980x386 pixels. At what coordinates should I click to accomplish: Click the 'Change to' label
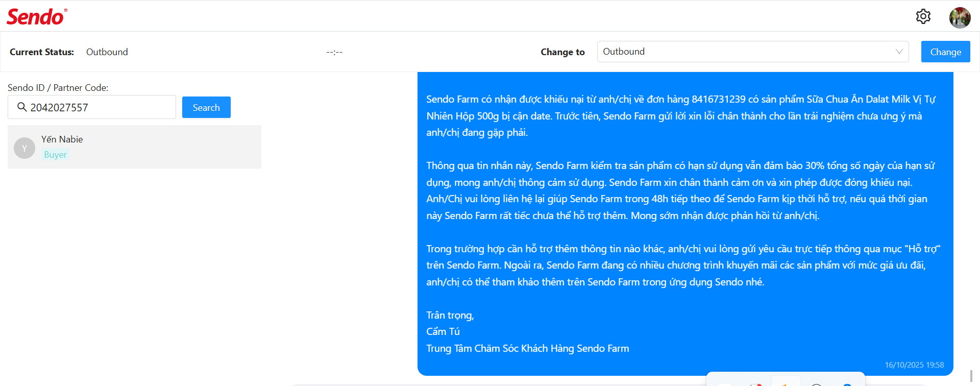tap(562, 52)
